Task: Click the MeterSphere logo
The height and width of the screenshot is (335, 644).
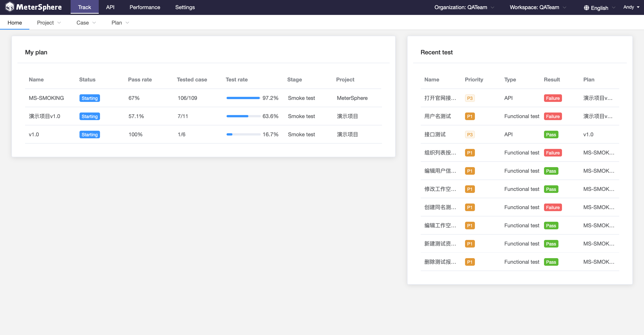Action: pyautogui.click(x=33, y=7)
